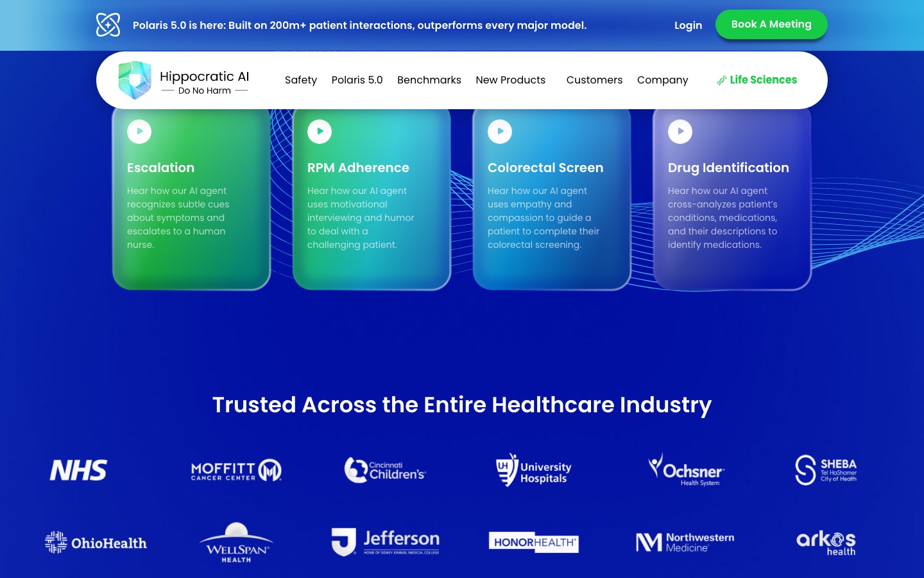
Task: Click the Drug Identification card title
Action: [x=728, y=168]
